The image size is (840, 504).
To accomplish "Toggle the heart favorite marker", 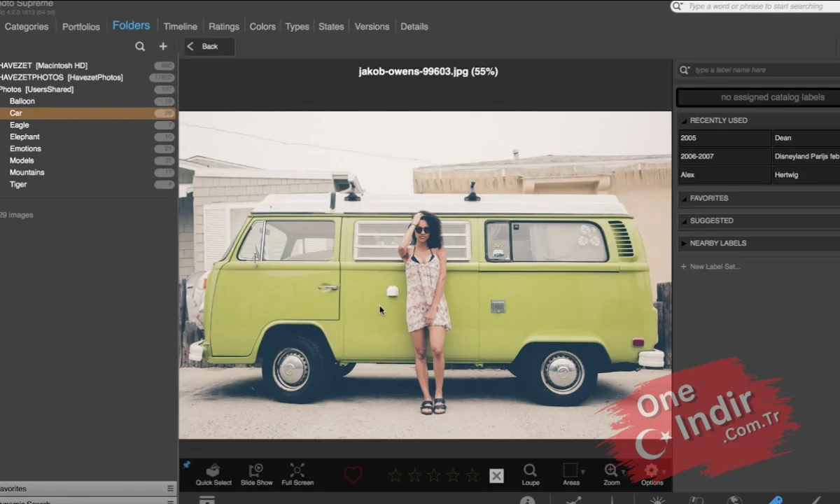I will 353,475.
